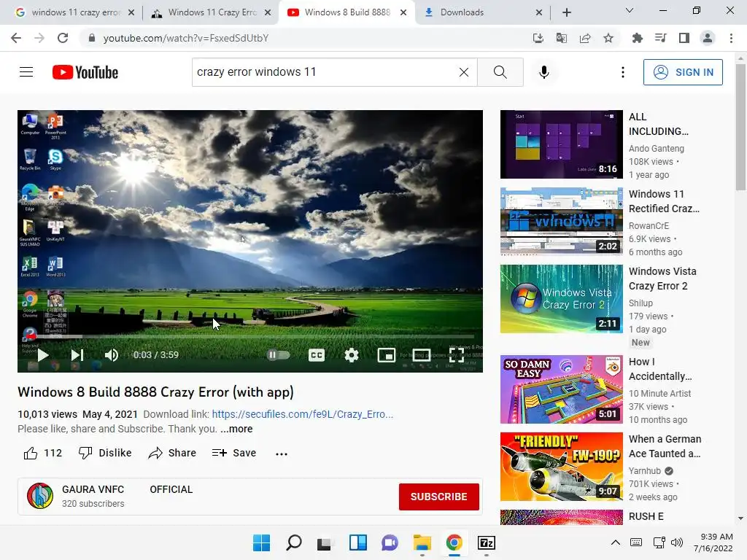Viewport: 747px width, 560px height.
Task: Open YouTube settings three-dot menu
Action: [x=623, y=72]
